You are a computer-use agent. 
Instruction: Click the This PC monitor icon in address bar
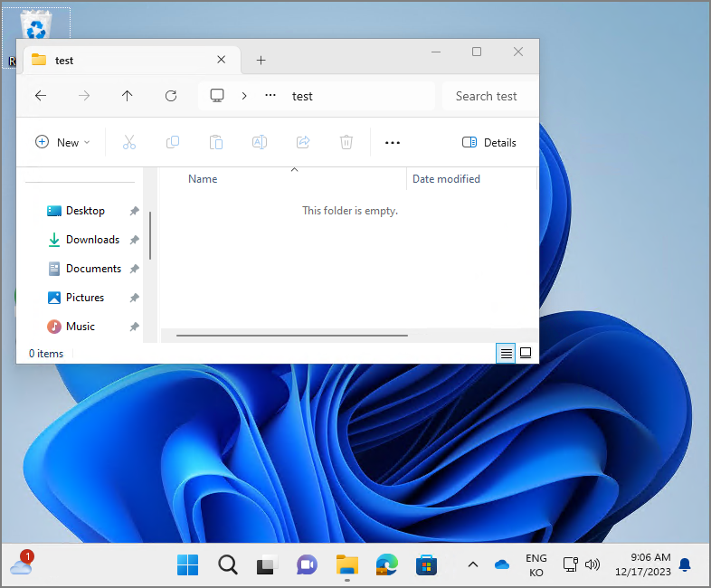click(217, 96)
